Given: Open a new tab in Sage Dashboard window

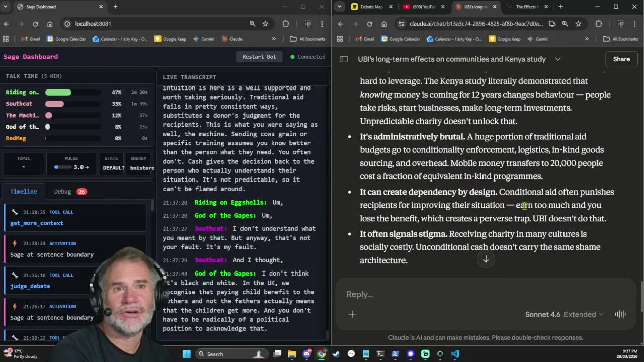Looking at the screenshot, I should [115, 7].
